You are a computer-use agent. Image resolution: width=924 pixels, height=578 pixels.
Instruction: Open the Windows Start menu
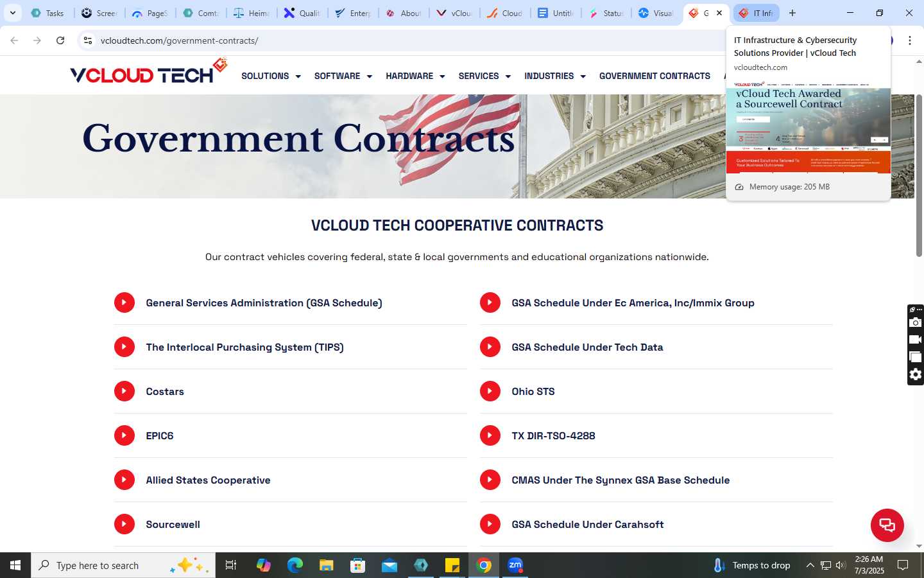point(15,565)
